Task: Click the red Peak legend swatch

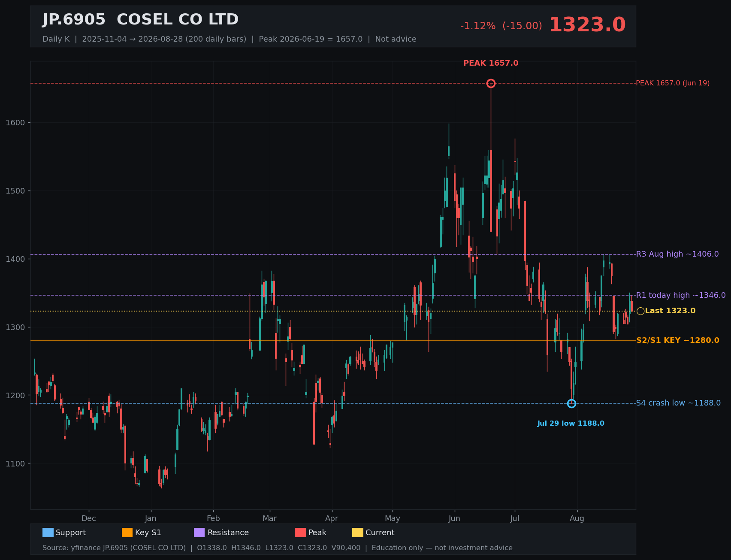Action: [300, 533]
